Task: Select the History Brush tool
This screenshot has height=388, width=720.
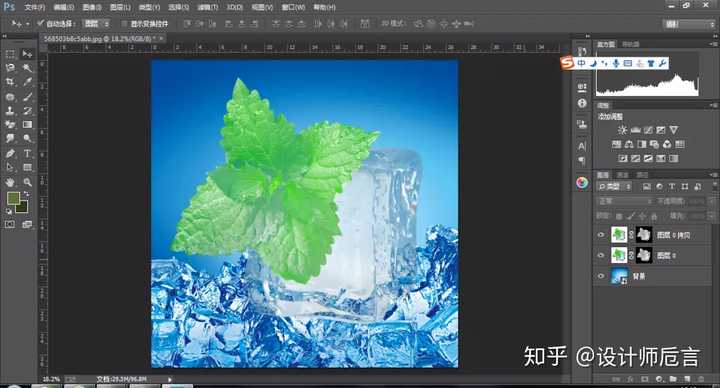Action: [x=27, y=111]
